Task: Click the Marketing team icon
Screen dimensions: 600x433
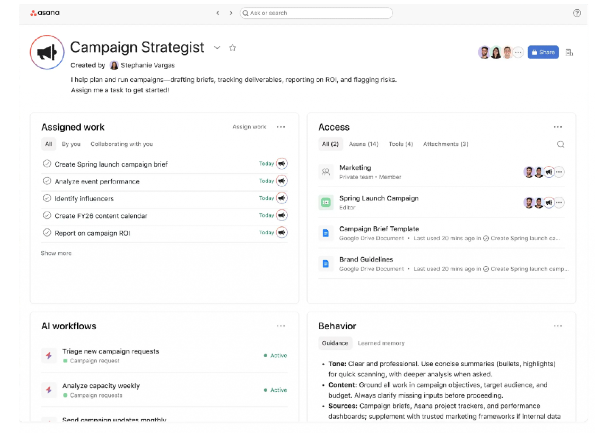Action: 326,172
